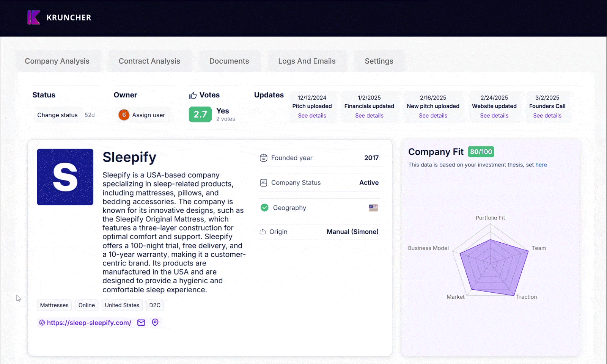
Task: Click the Business Model radar chart label
Action: [428, 248]
